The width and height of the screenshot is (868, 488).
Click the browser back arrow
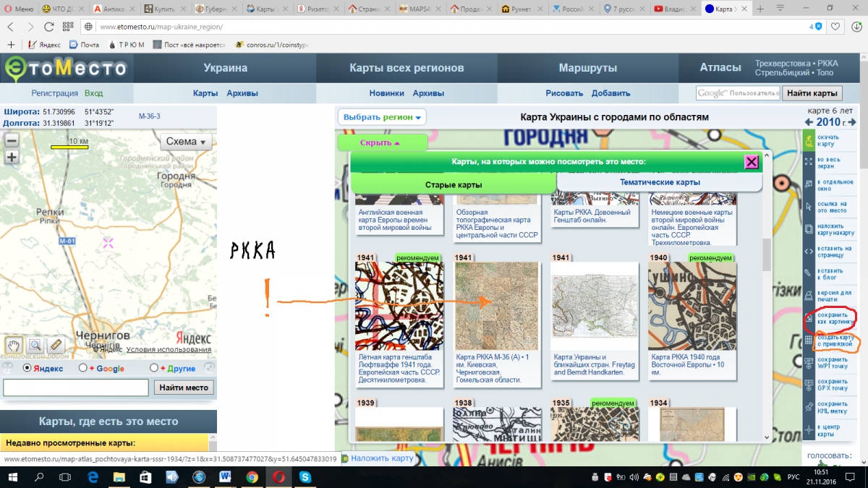pyautogui.click(x=11, y=26)
